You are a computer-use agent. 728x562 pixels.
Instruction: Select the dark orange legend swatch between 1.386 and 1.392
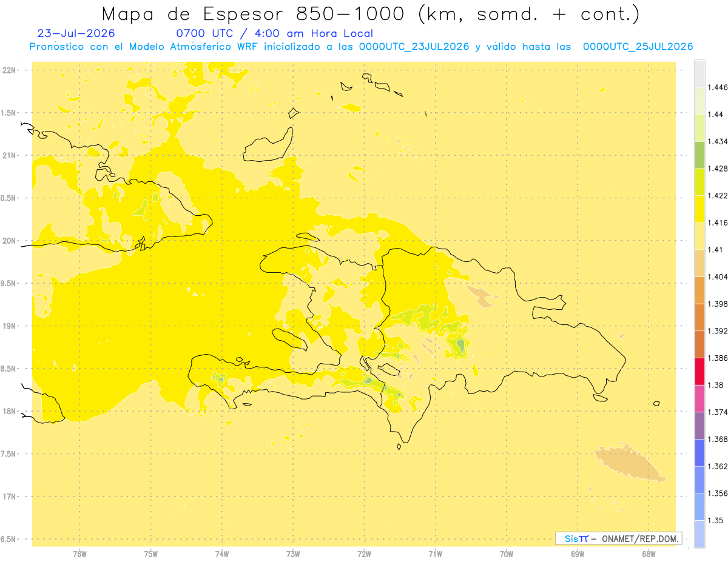click(x=699, y=344)
